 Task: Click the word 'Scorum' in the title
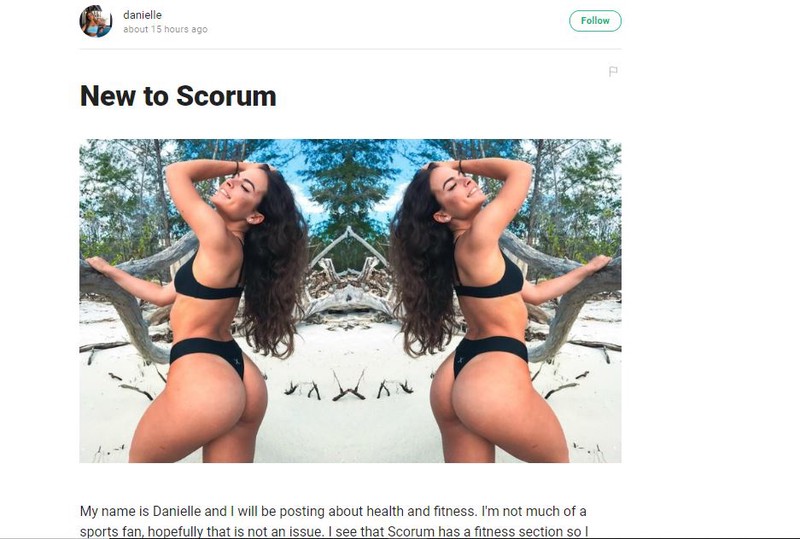pos(226,96)
